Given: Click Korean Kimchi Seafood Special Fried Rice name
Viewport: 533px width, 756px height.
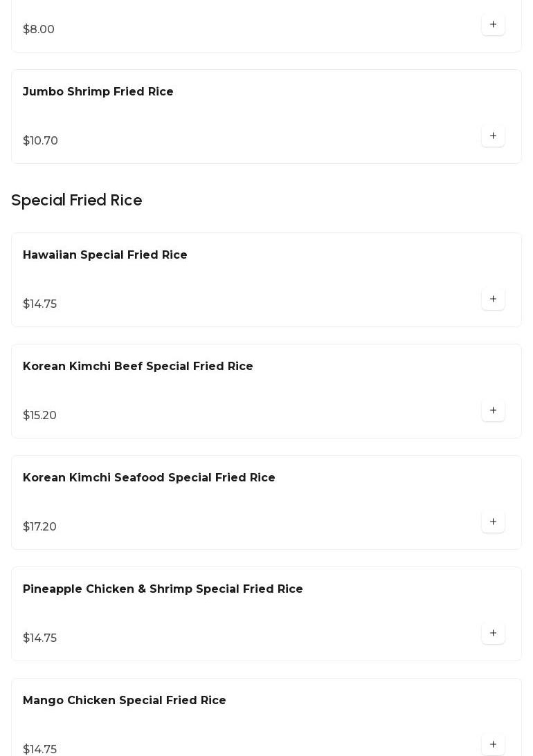Looking at the screenshot, I should point(149,478).
